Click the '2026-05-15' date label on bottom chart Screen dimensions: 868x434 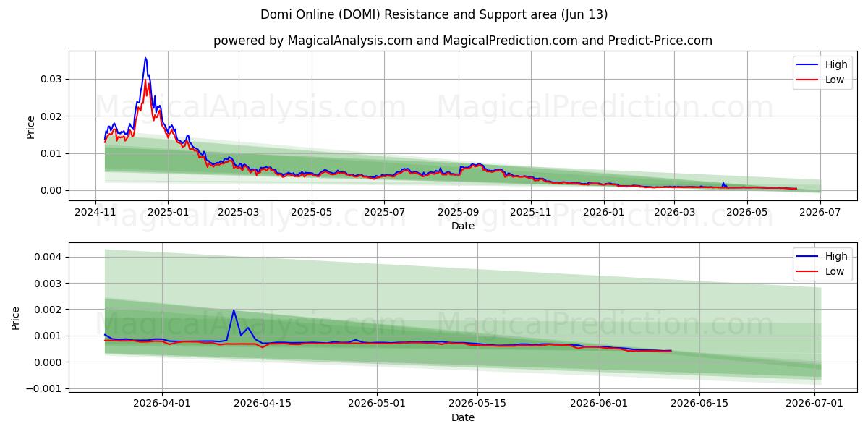(x=477, y=404)
